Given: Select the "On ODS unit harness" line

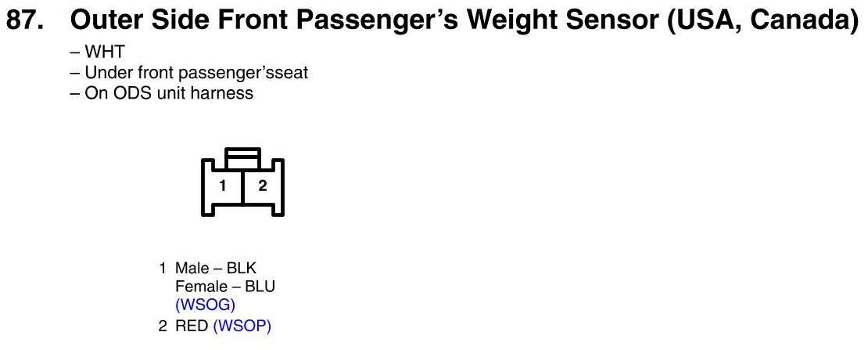Looking at the screenshot, I should [x=162, y=92].
